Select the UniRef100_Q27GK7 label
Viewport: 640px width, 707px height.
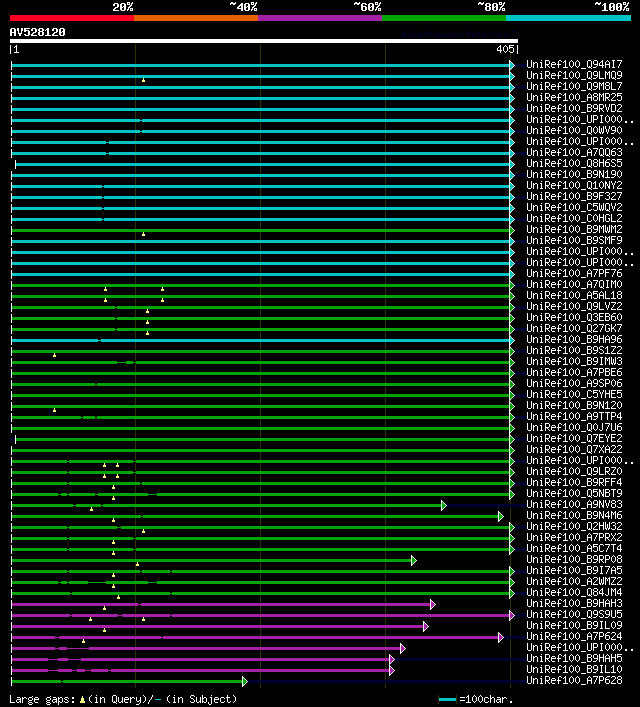(574, 328)
